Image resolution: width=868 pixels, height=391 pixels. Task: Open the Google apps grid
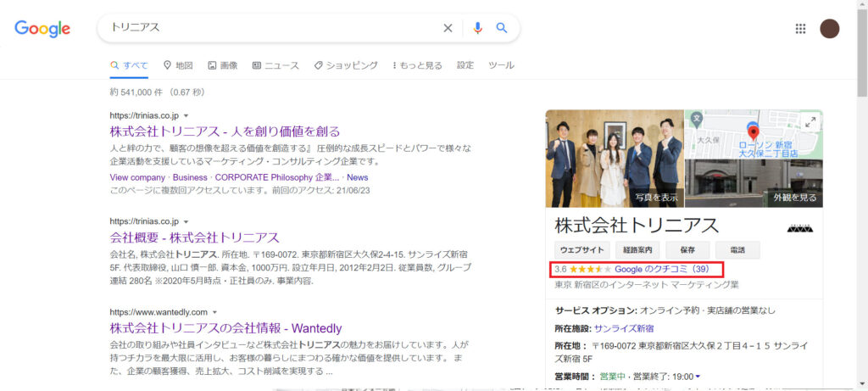[800, 29]
